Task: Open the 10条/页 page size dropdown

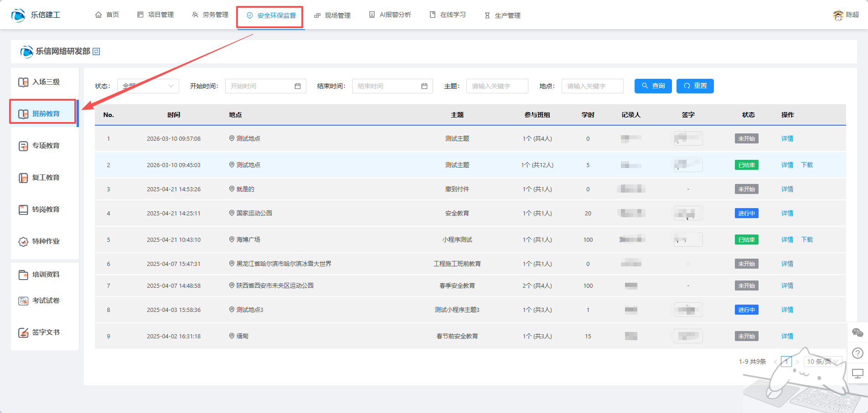Action: (x=822, y=362)
